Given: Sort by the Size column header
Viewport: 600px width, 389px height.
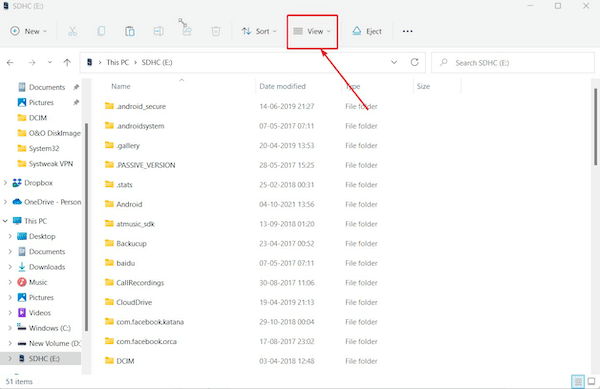Looking at the screenshot, I should tap(423, 86).
